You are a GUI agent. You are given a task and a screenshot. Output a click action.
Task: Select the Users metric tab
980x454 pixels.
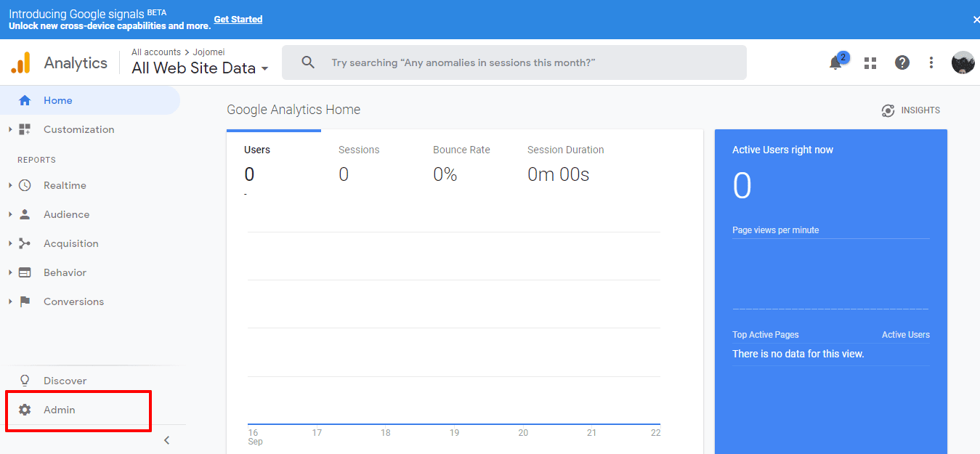[274, 166]
